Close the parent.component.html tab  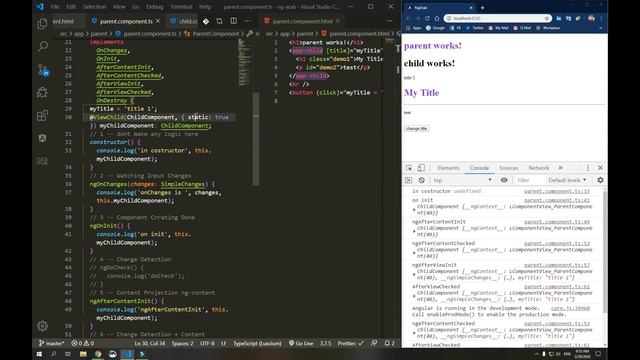coord(338,21)
